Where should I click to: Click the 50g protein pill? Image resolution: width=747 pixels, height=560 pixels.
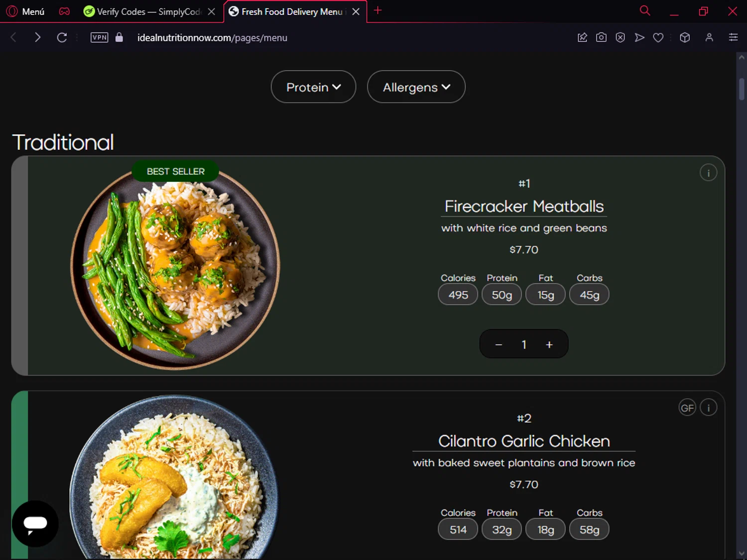502,295
